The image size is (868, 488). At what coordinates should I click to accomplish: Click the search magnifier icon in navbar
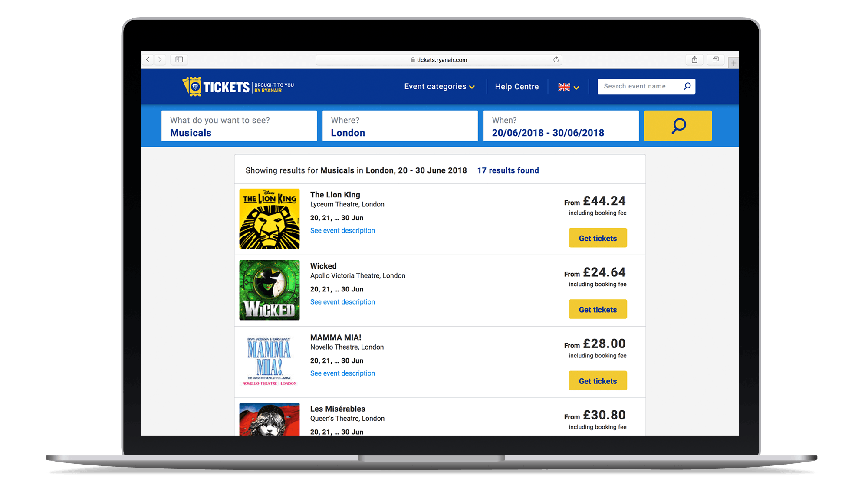[x=687, y=86]
